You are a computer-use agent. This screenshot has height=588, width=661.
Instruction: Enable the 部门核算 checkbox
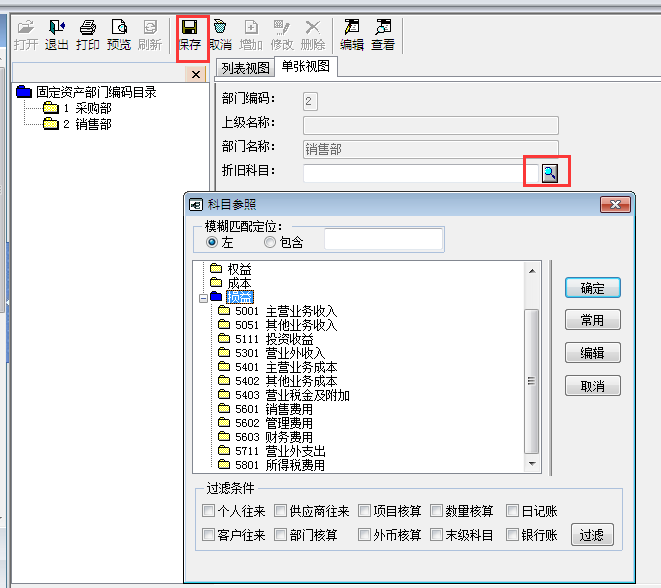pos(282,535)
